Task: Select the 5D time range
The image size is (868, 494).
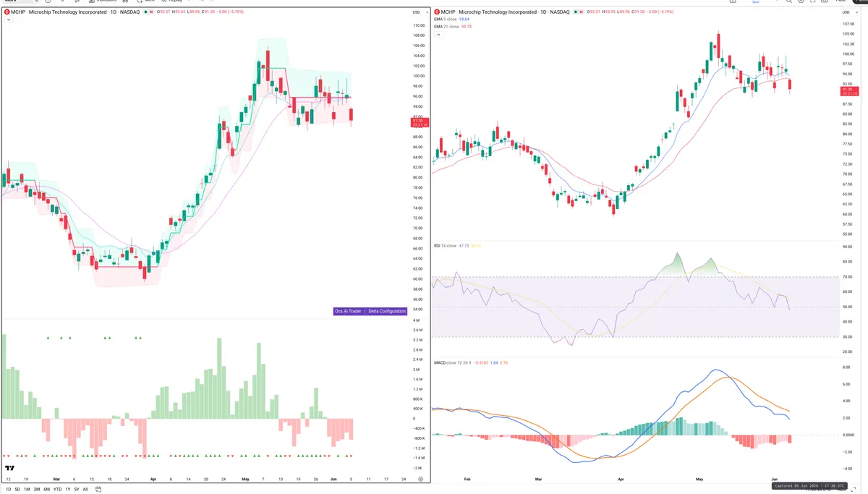Action: [x=17, y=490]
